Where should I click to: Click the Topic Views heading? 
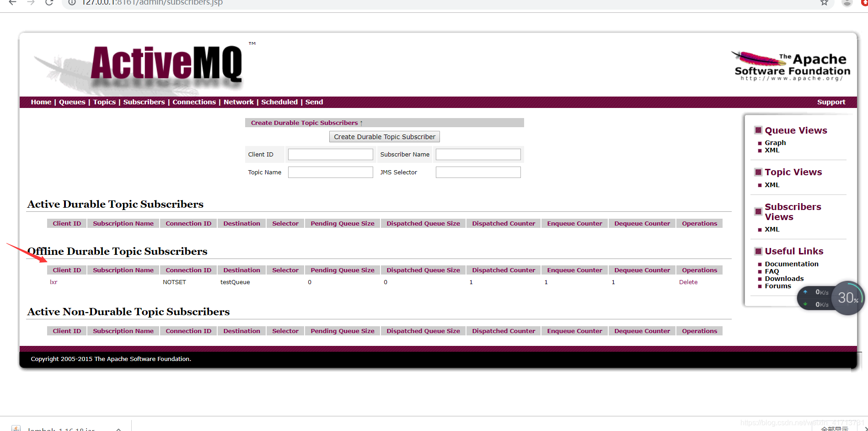tap(793, 172)
